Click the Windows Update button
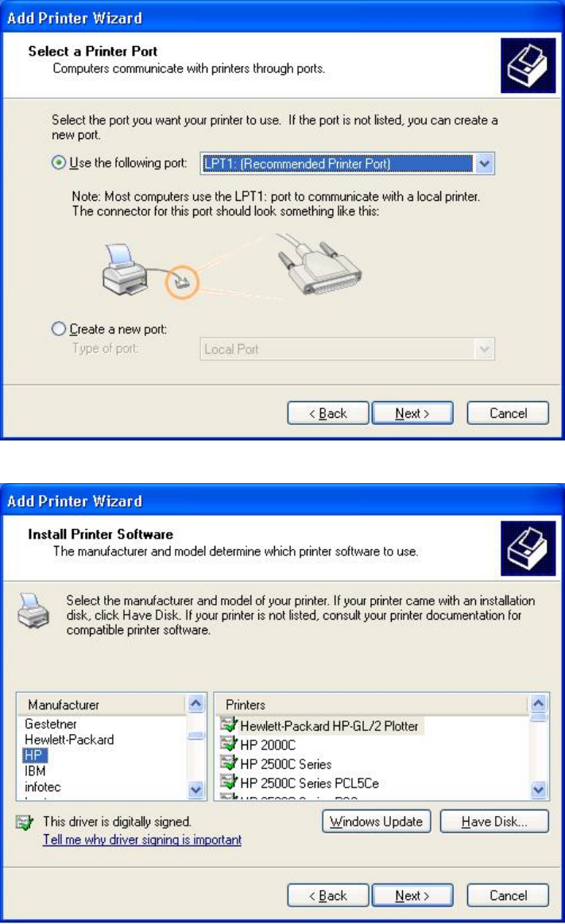 coord(377,822)
